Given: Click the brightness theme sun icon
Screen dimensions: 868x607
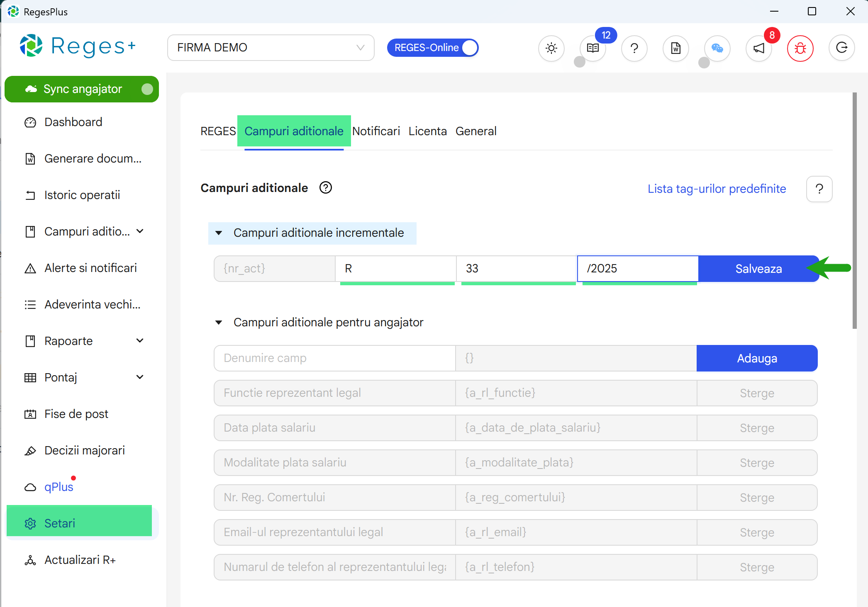Looking at the screenshot, I should (x=551, y=48).
